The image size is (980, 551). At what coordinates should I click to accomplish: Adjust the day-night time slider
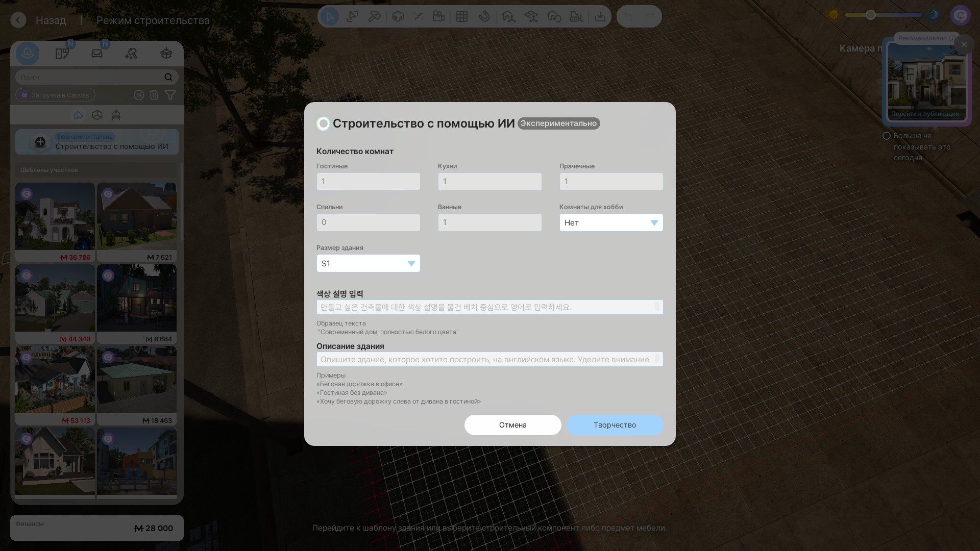[x=871, y=15]
